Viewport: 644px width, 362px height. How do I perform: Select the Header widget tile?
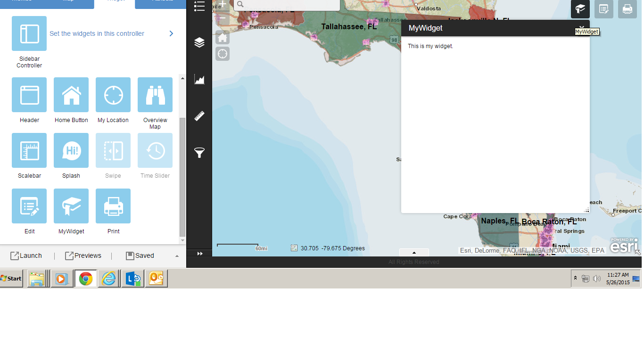(29, 95)
